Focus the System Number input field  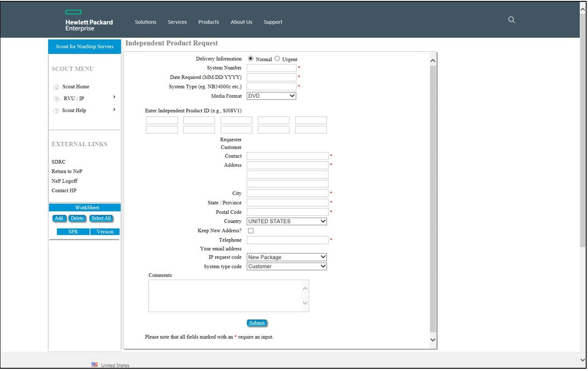pyautogui.click(x=272, y=68)
